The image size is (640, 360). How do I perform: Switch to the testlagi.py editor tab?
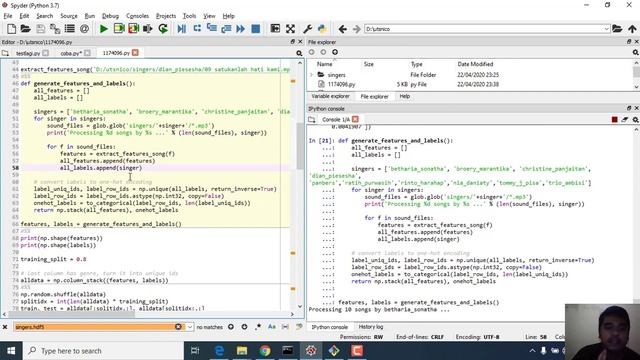28,53
